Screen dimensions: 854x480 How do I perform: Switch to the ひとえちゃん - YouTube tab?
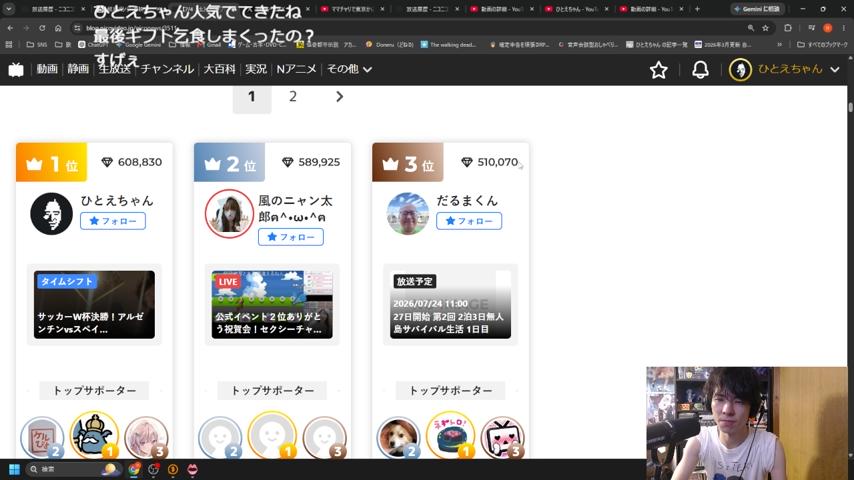[577, 9]
